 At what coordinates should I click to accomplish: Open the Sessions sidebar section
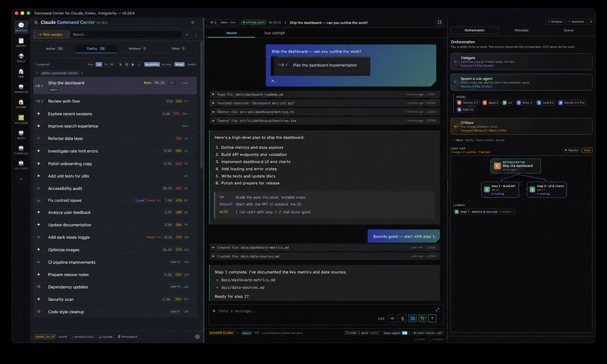click(x=21, y=27)
